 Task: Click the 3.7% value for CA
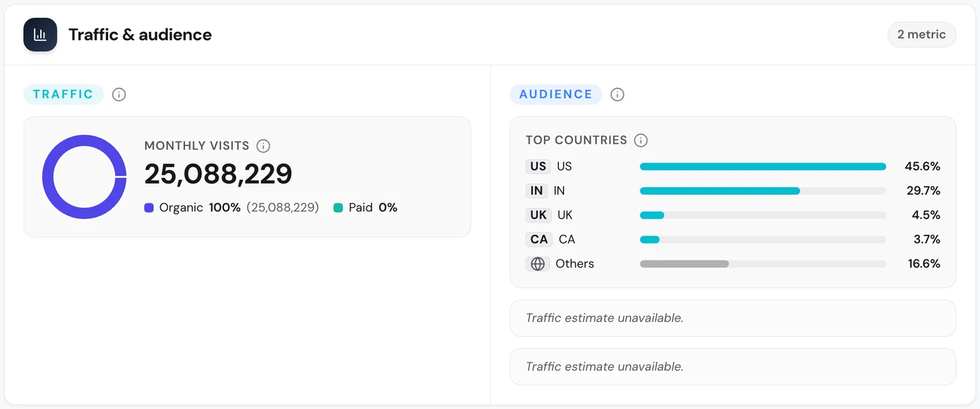pyautogui.click(x=926, y=240)
